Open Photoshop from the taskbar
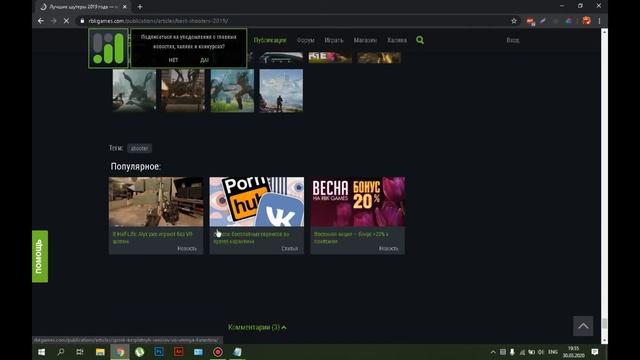Viewport: 640px width, 360px height. [159, 352]
